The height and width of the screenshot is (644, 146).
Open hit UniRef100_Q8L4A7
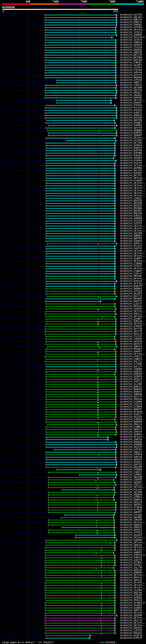(x=131, y=17)
